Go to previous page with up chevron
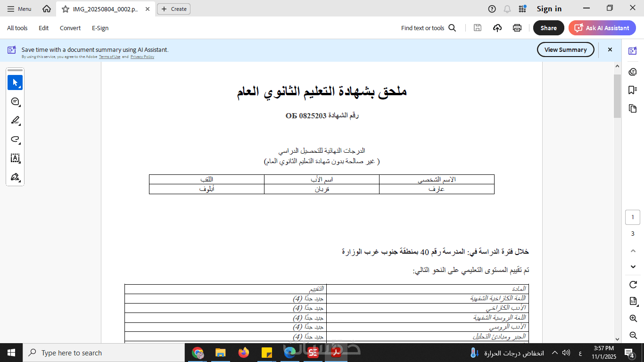Screen dimensions: 644x362 click(633, 250)
